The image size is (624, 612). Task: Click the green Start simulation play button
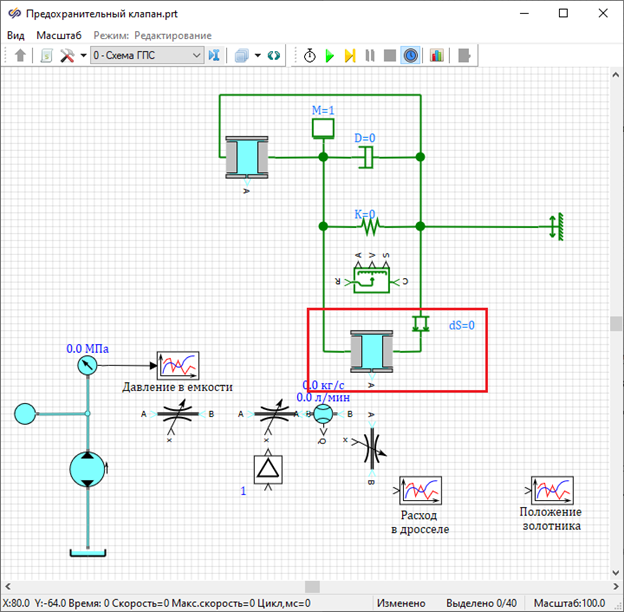point(329,56)
